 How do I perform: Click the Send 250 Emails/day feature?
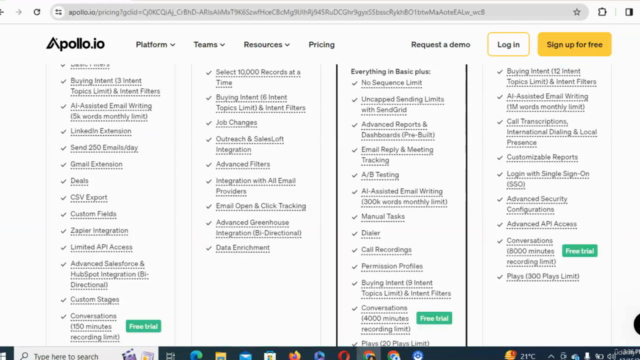tap(104, 147)
